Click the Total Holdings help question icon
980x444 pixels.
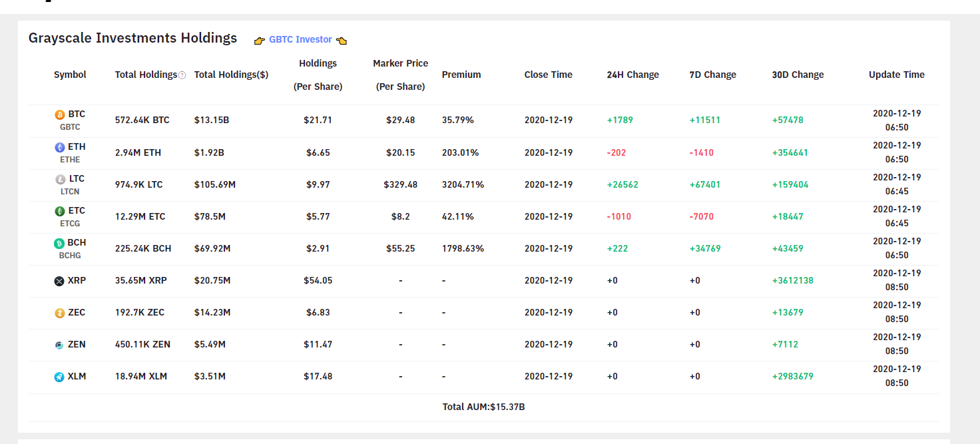coord(182,75)
